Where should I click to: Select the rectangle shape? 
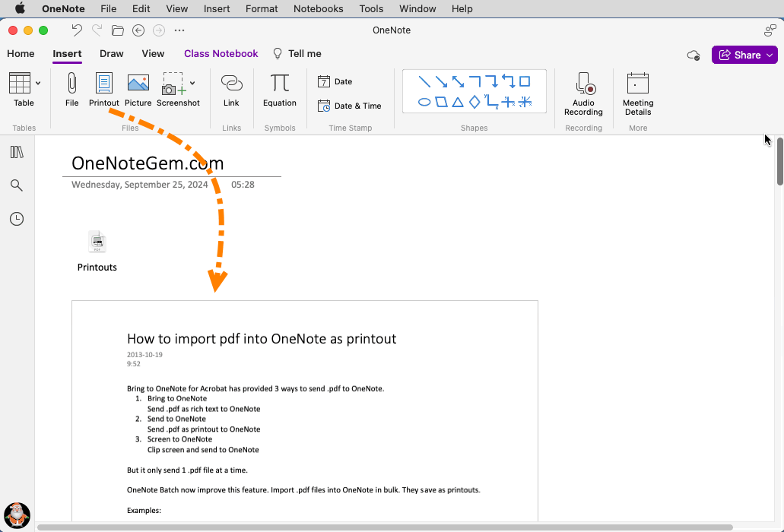[525, 81]
